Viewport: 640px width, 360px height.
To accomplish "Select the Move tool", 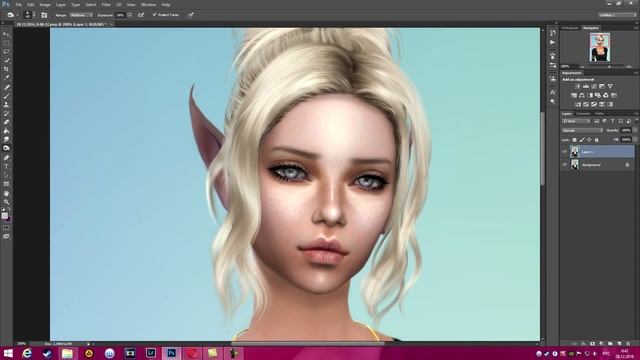I will [6, 34].
